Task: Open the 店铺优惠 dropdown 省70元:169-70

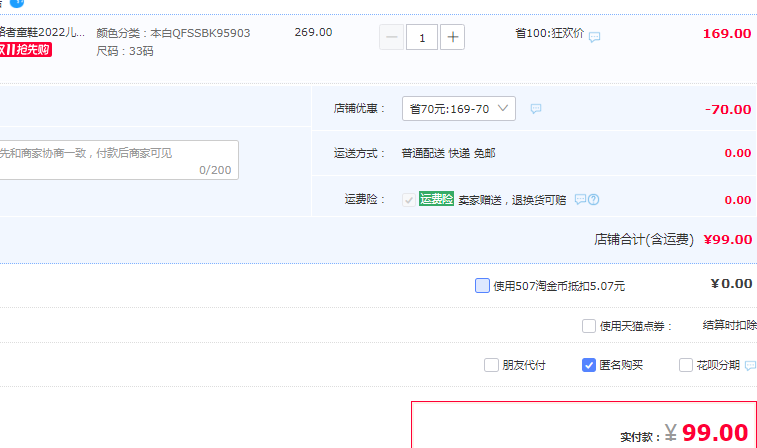Action: coord(459,109)
